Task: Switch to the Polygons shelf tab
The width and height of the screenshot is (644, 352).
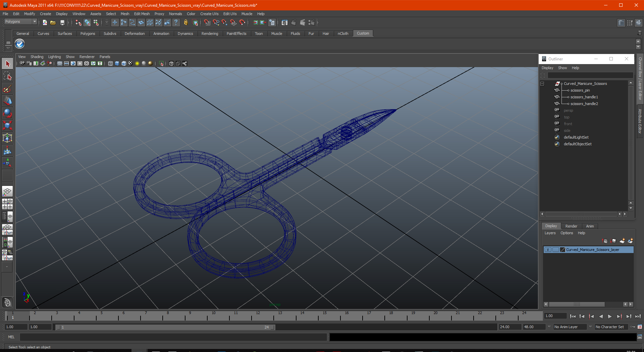Action: pos(88,34)
